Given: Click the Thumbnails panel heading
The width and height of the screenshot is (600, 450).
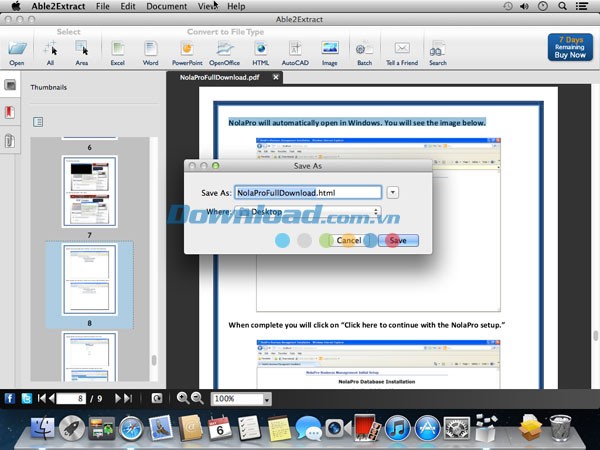Looking at the screenshot, I should [x=49, y=87].
